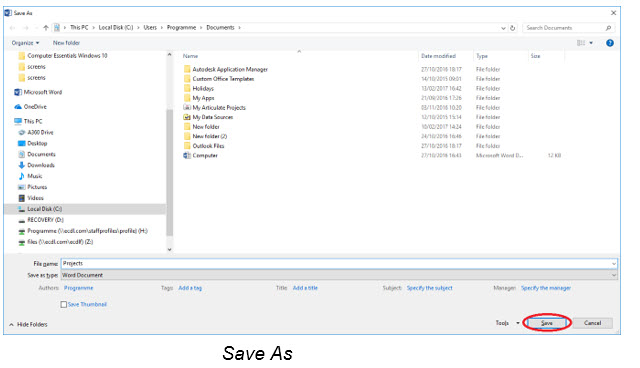Click the Programme author link
Image resolution: width=640 pixels, height=368 pixels.
point(78,288)
